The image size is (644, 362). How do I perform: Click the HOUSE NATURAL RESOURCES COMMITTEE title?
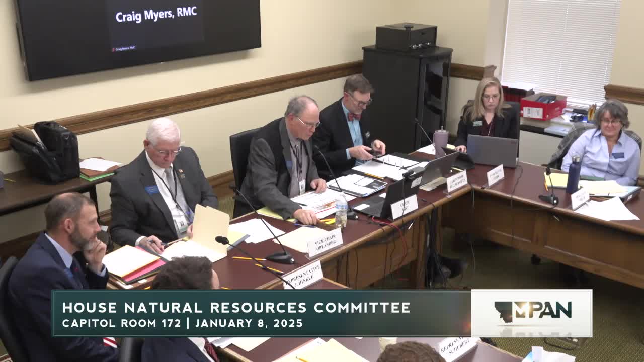point(235,305)
